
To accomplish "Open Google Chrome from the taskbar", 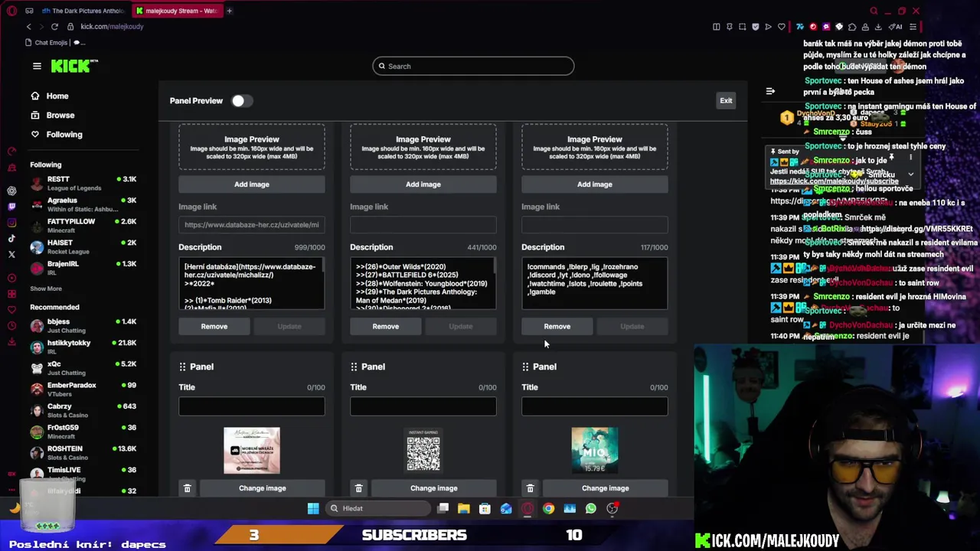I will click(549, 508).
